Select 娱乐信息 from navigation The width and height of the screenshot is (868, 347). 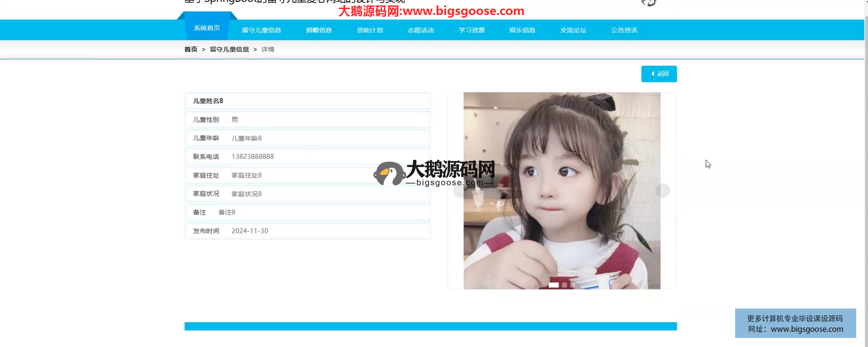[522, 30]
